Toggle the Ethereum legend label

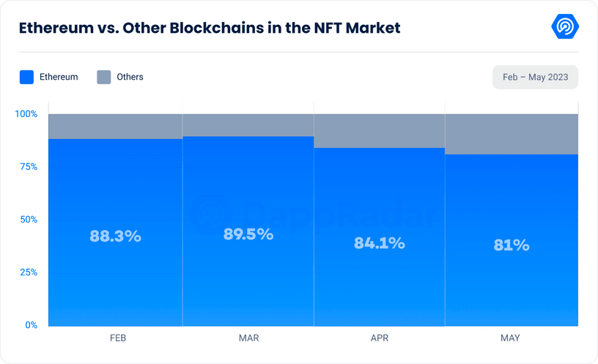tap(59, 77)
